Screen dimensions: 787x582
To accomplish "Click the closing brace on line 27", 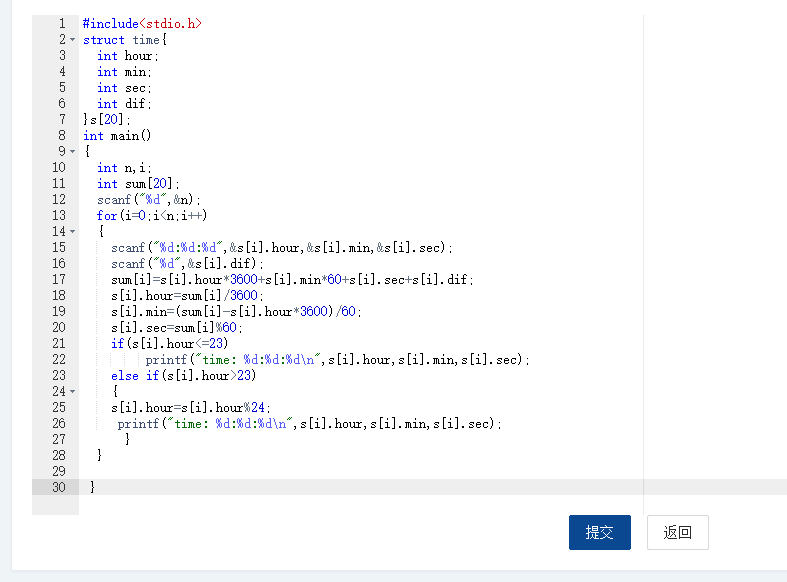I will [x=127, y=439].
